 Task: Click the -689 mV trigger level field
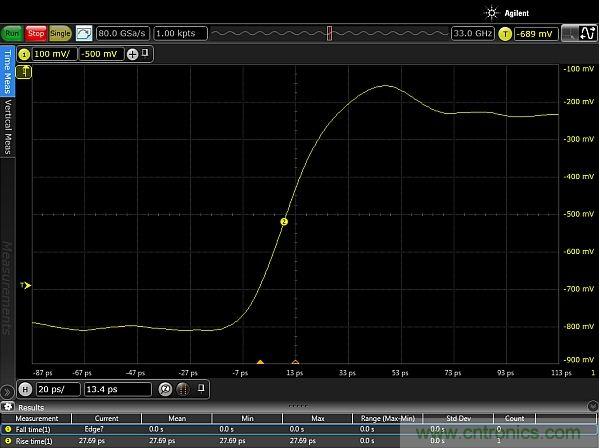pyautogui.click(x=535, y=33)
